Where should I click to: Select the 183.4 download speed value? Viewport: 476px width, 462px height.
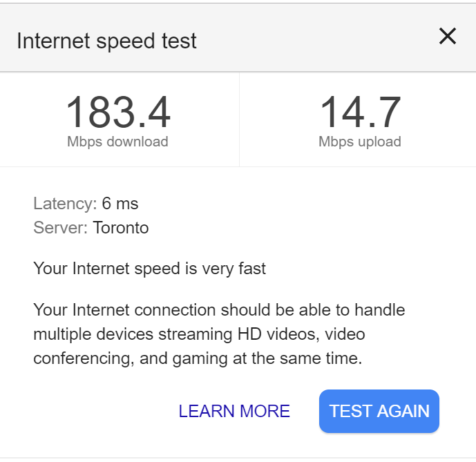[x=118, y=112]
